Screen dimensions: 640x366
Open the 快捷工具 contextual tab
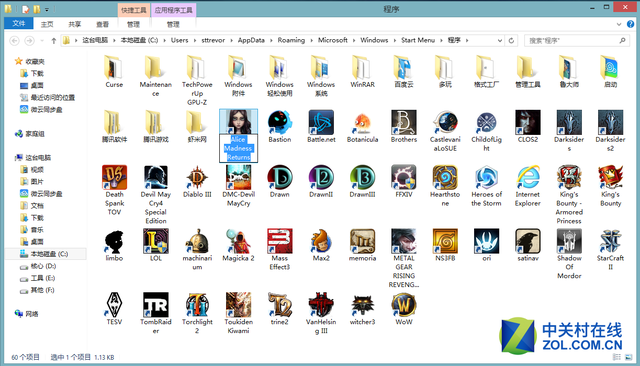134,10
